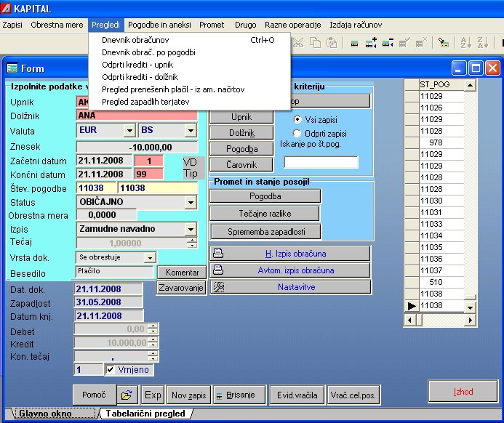504x423 pixels.
Task: Click the wrench icon on Nastavitve
Action: (x=217, y=287)
